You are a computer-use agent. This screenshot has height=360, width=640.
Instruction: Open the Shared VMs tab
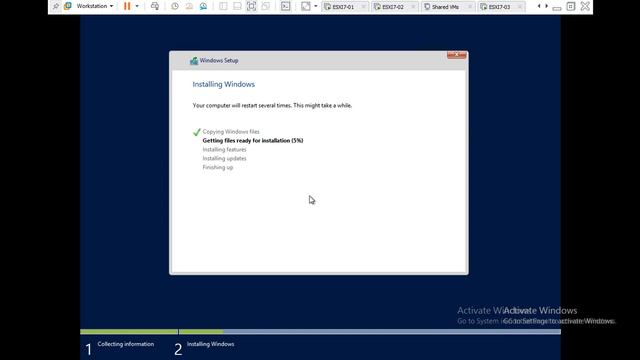(x=445, y=7)
